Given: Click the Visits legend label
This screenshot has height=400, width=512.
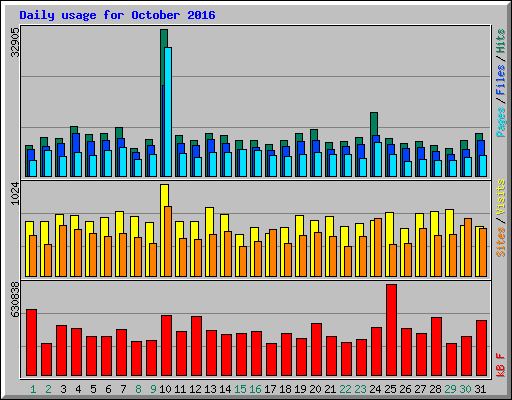Looking at the screenshot, I should 500,198.
